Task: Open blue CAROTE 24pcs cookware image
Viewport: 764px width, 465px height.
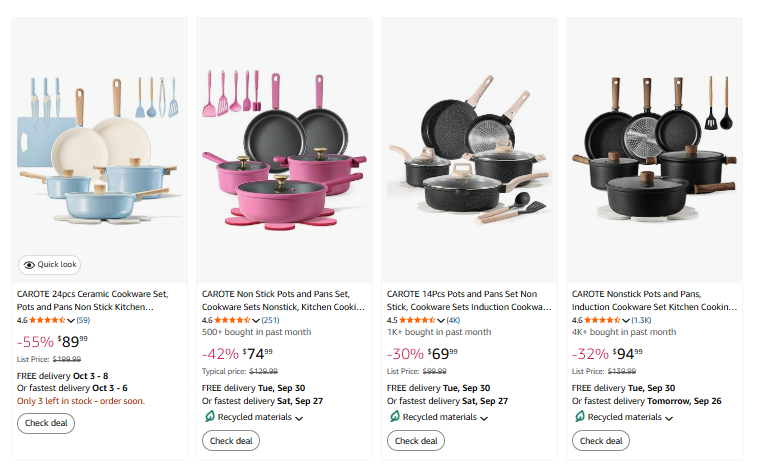Action: pyautogui.click(x=99, y=145)
